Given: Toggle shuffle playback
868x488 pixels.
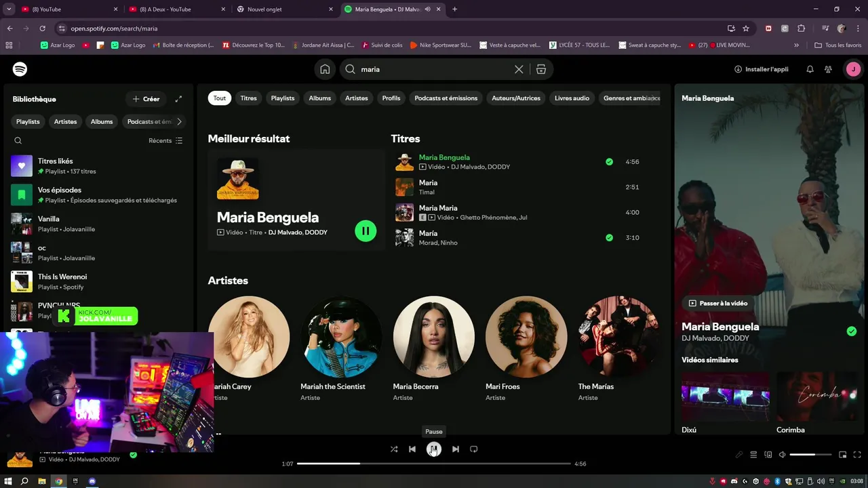Looking at the screenshot, I should (394, 449).
